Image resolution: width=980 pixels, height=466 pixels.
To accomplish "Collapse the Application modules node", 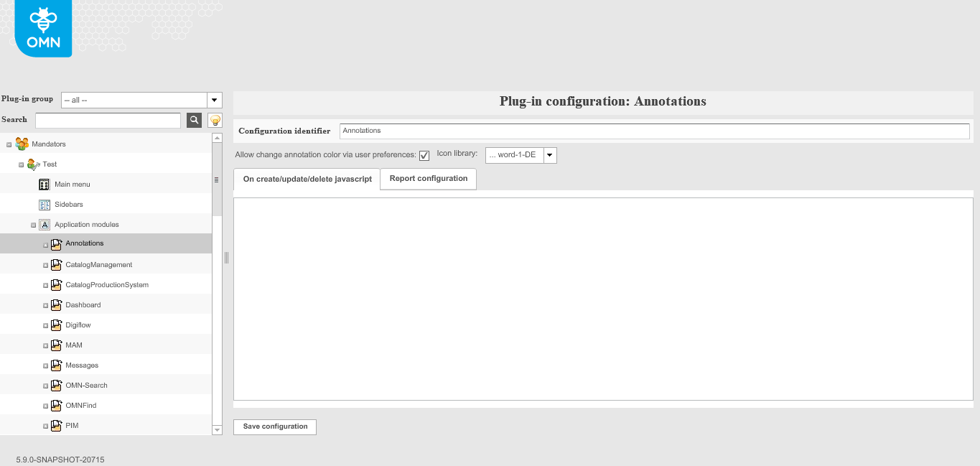I will pyautogui.click(x=33, y=224).
